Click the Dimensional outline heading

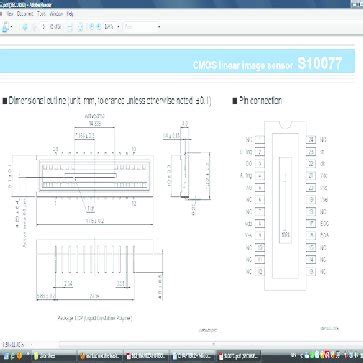pos(110,100)
